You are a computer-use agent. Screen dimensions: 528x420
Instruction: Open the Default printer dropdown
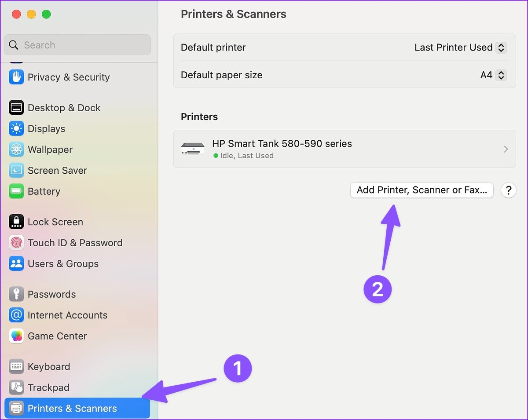(x=501, y=47)
